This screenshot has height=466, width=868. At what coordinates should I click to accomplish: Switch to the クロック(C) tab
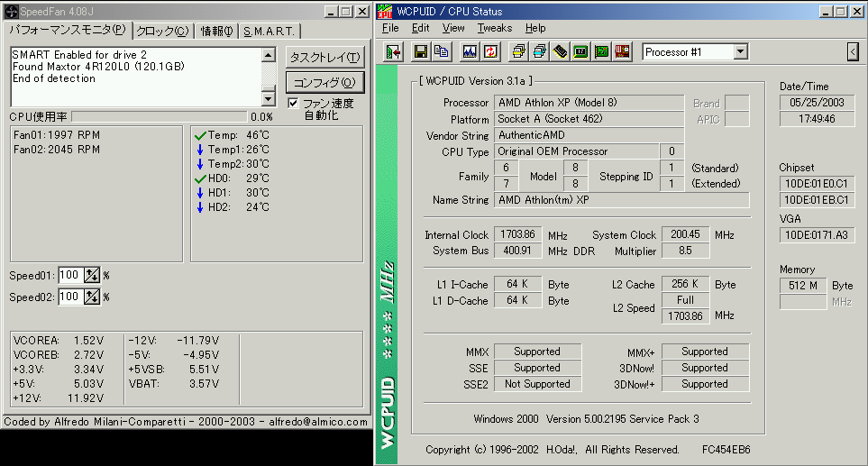(163, 32)
